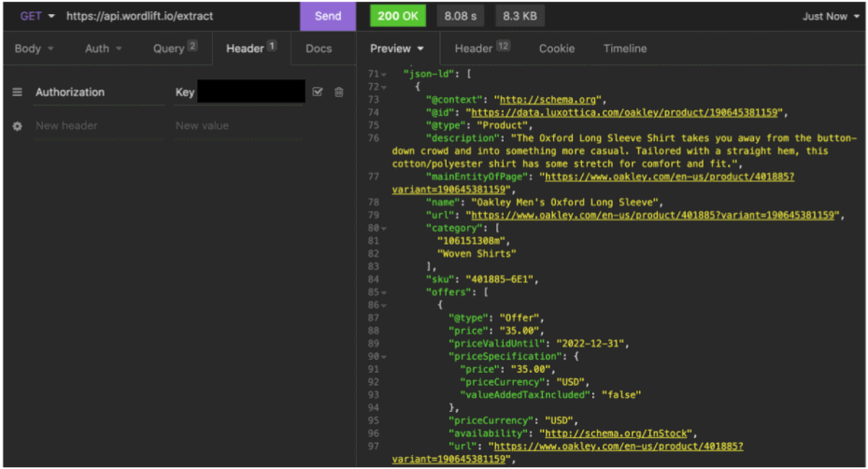The image size is (868, 469).
Task: Open the Auth tab dropdown
Action: click(103, 49)
